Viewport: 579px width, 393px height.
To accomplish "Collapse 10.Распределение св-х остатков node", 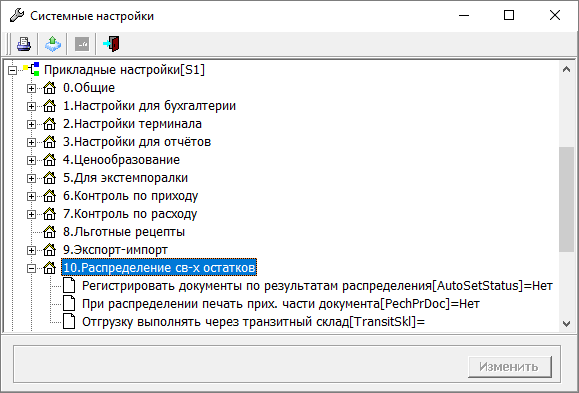I will (31, 269).
